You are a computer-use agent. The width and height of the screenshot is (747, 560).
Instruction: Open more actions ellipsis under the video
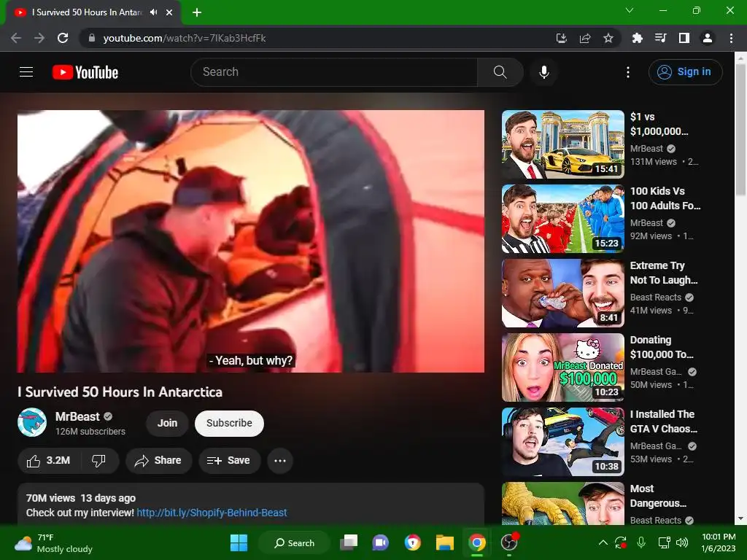point(280,461)
